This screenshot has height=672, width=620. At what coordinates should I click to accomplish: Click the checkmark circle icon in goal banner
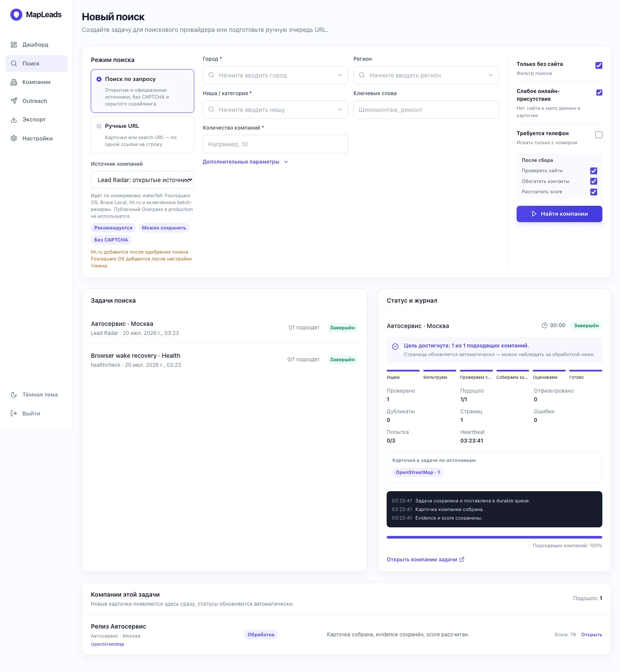pos(395,347)
